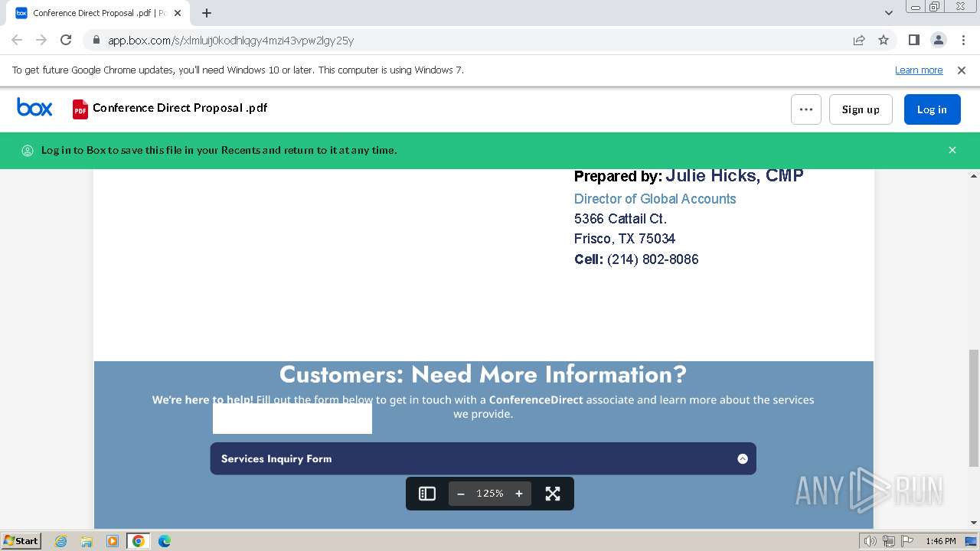
Task: Reload the page
Action: click(x=66, y=40)
